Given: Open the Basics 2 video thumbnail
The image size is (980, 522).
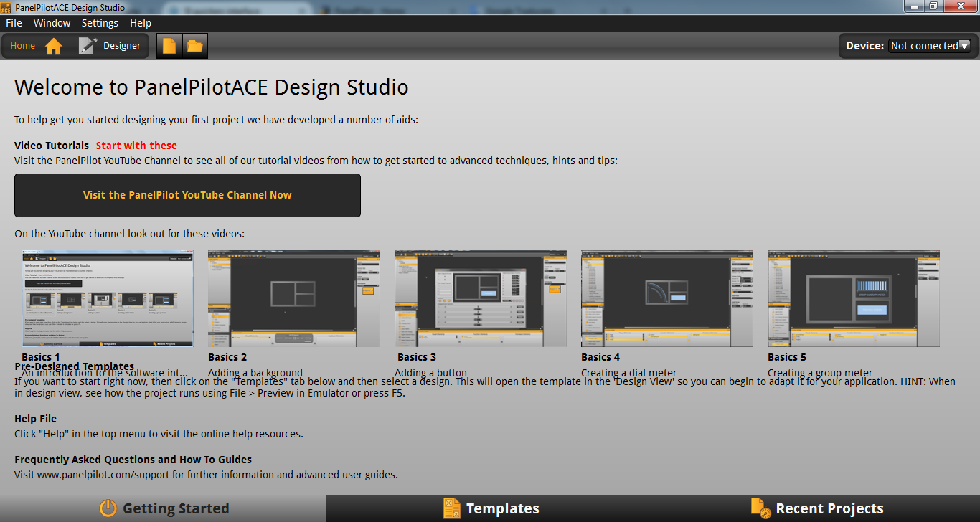Looking at the screenshot, I should coord(294,298).
